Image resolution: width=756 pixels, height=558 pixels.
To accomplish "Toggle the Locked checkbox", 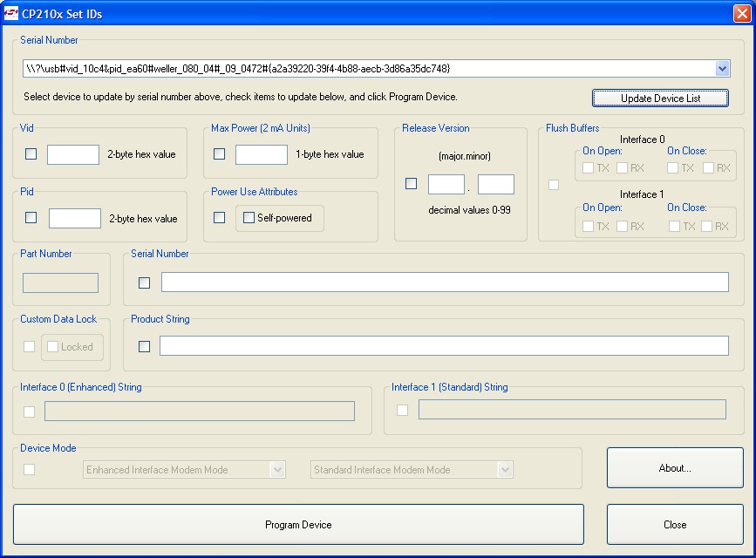I will 53,347.
